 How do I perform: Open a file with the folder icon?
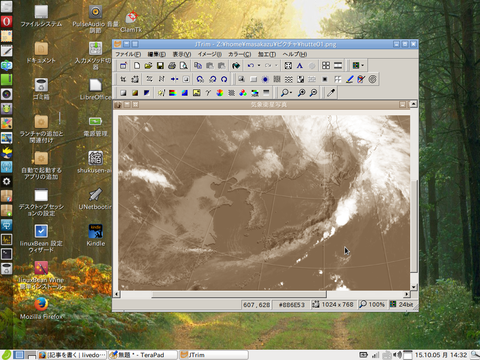(x=148, y=66)
